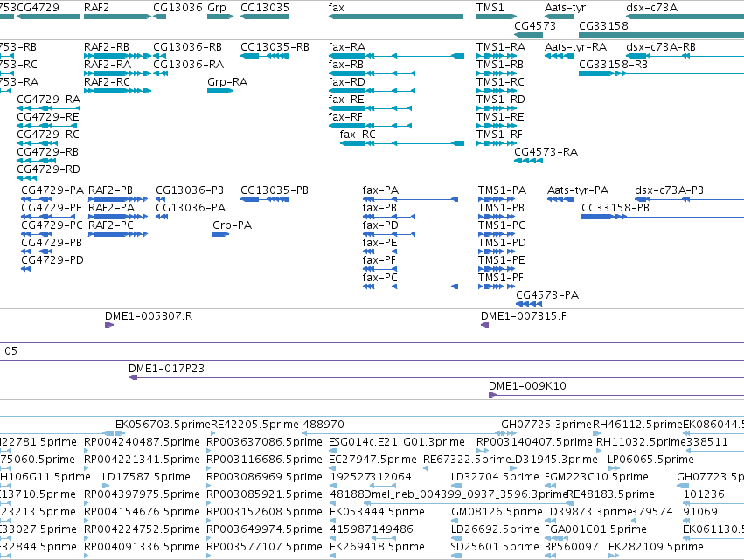Click the Aats-tyr gene feature
The image size is (744, 560).
tap(560, 17)
